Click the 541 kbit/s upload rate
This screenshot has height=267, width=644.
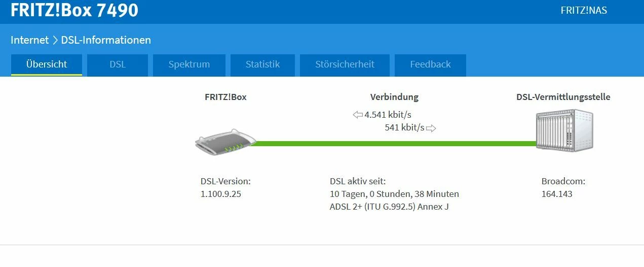click(x=404, y=127)
